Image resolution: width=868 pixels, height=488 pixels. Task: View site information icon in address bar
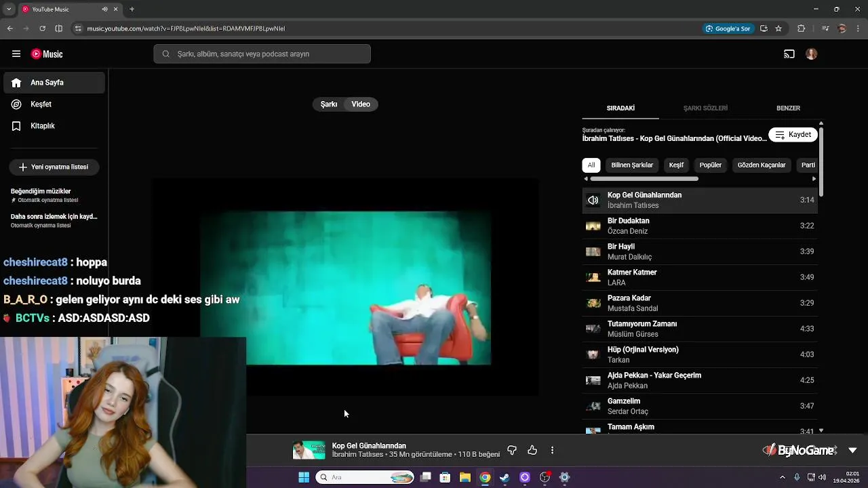point(78,28)
